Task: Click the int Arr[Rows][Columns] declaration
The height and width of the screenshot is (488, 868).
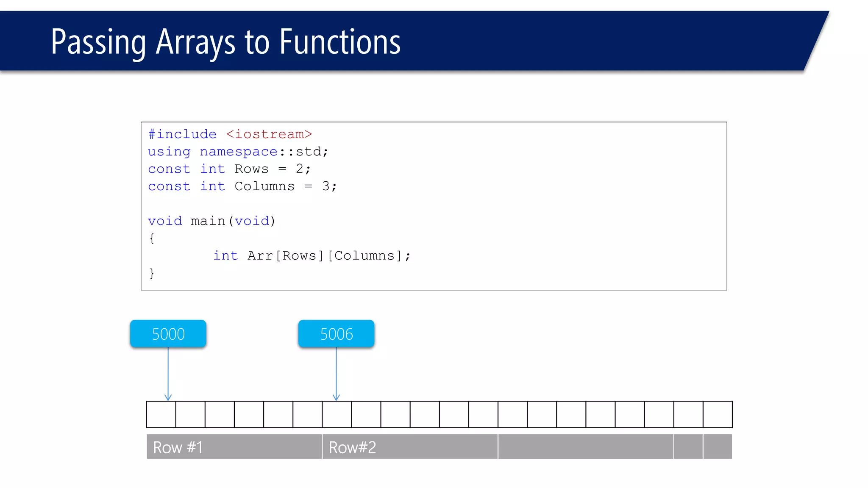Action: [312, 256]
